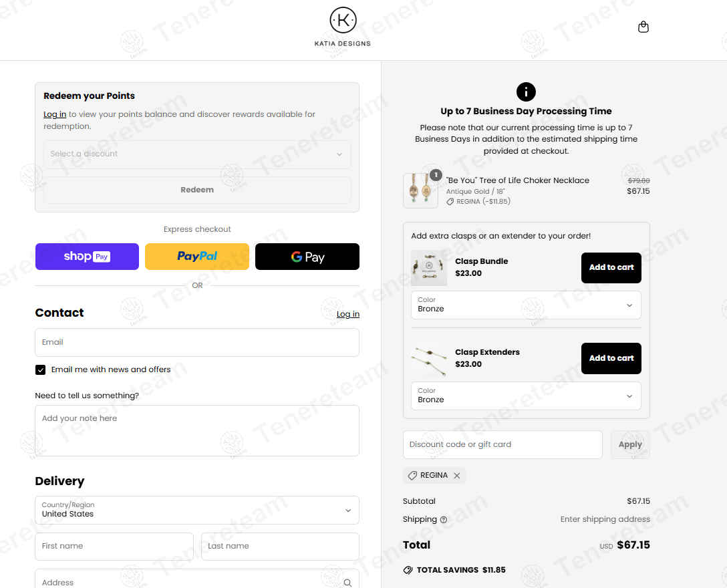Screen dimensions: 727x588
Task: Click the shipping help question mark icon
Action: [444, 520]
